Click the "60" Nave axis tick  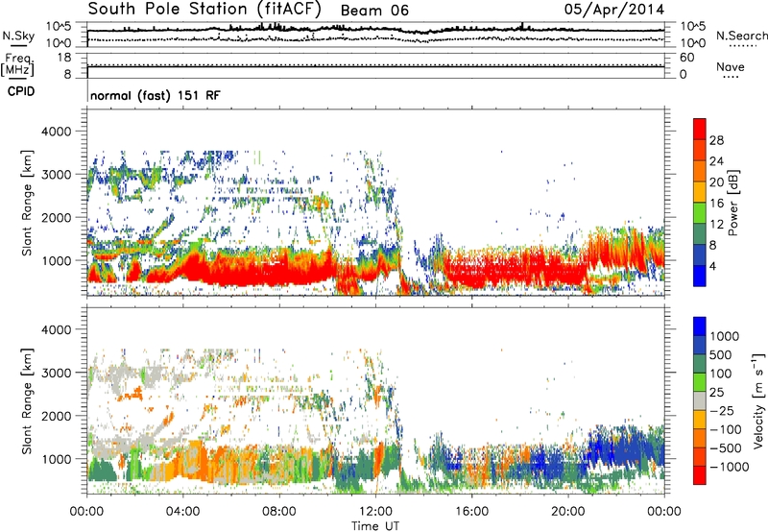pos(686,58)
